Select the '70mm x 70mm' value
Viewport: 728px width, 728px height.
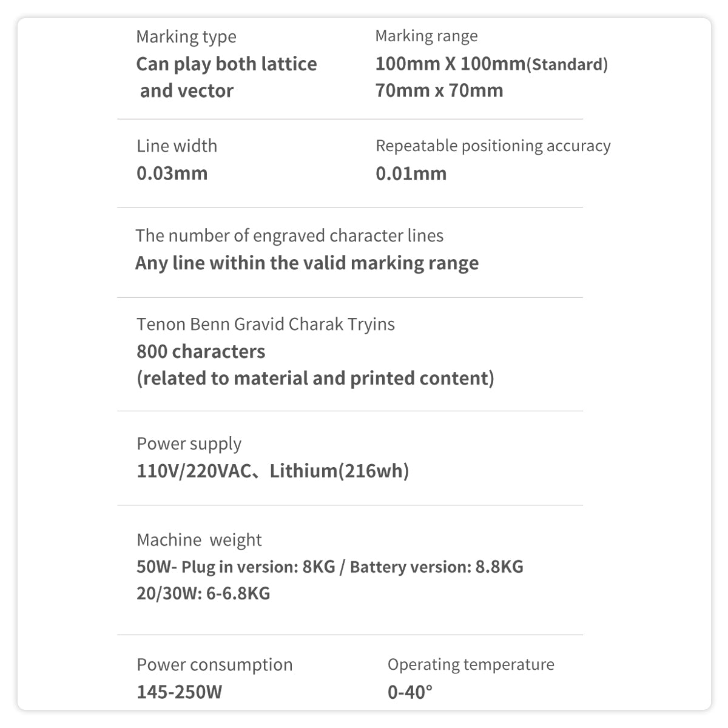pyautogui.click(x=439, y=91)
